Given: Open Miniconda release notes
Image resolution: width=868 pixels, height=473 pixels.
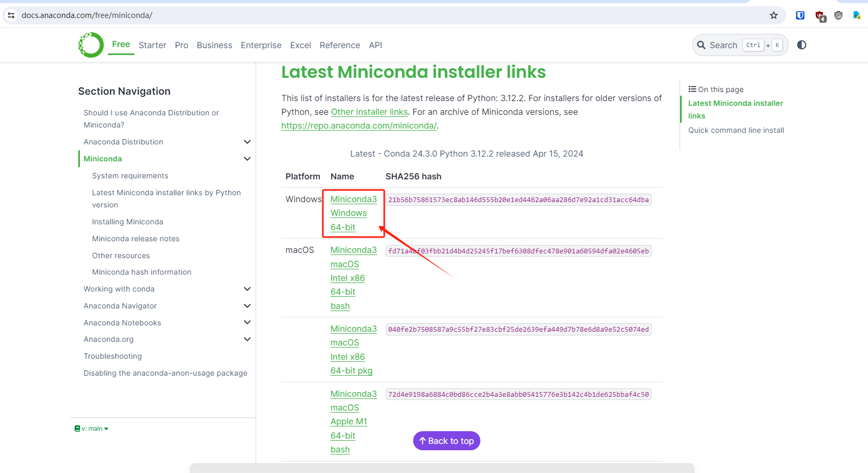Looking at the screenshot, I should [135, 239].
